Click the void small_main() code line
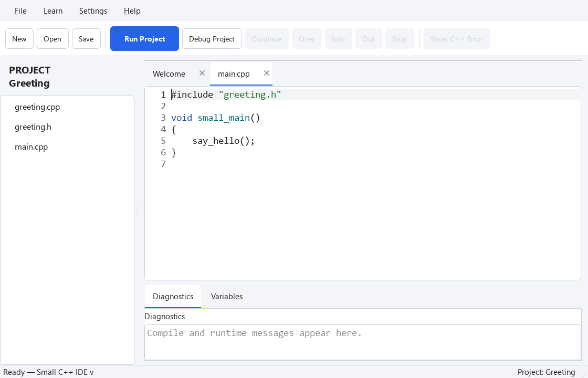 216,118
